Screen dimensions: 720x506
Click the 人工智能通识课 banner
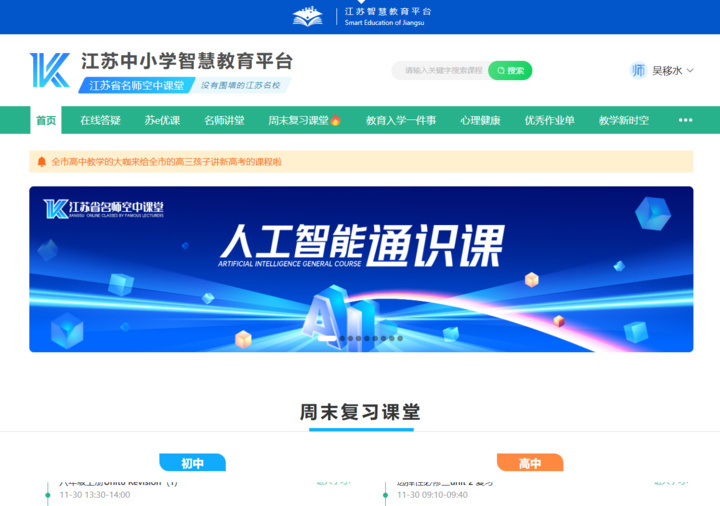coord(361,269)
